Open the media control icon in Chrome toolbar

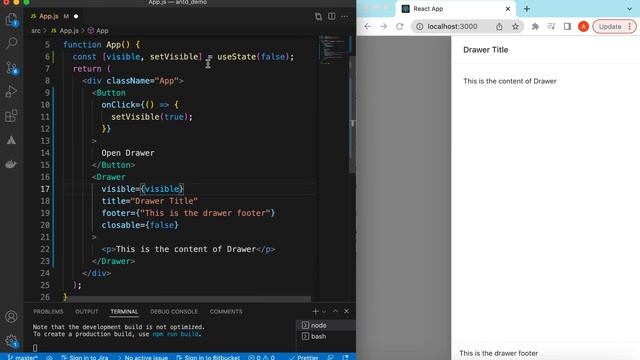(551, 27)
